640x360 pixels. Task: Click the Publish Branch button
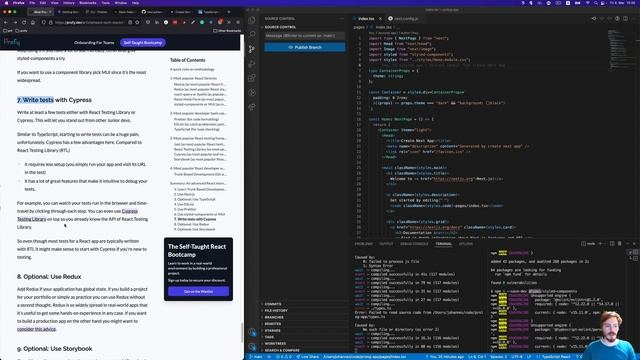(304, 47)
